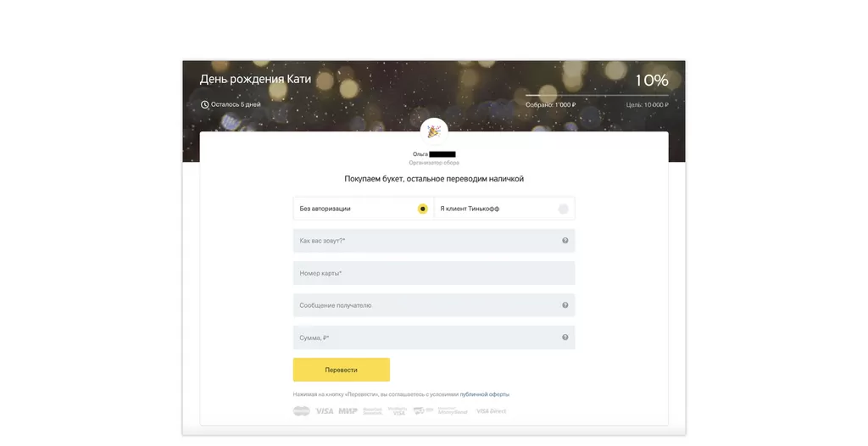Click the Visa Direct logo
The height and width of the screenshot is (446, 868).
pos(491,411)
